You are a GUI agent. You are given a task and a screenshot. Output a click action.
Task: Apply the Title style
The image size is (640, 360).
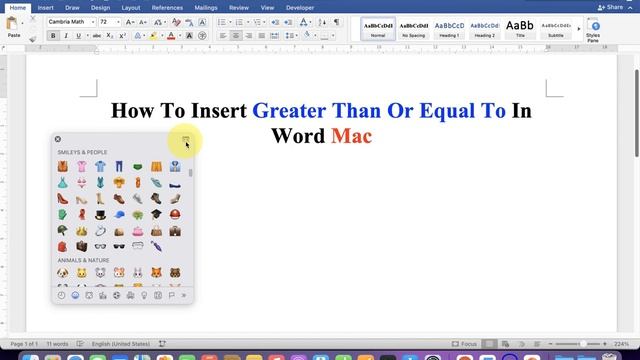[520, 29]
